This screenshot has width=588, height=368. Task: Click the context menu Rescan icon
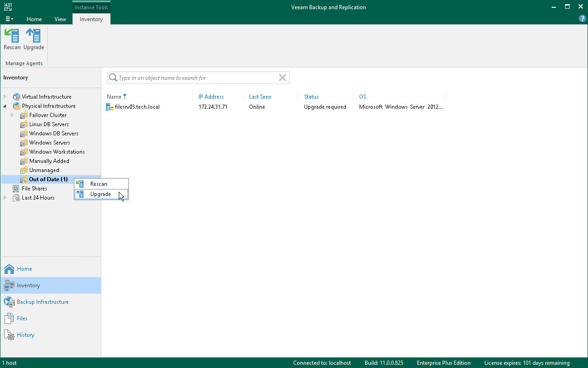[x=80, y=184]
